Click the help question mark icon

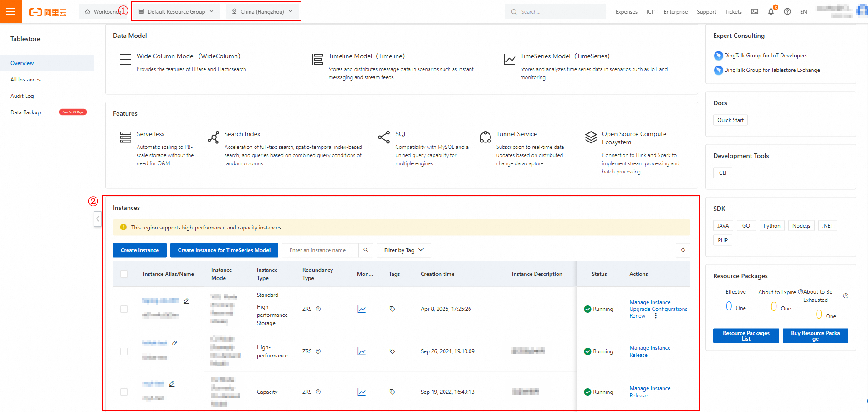[x=787, y=12]
